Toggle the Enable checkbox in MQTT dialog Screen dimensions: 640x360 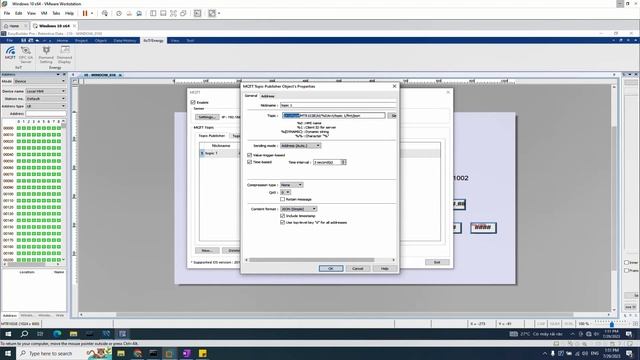(x=193, y=102)
